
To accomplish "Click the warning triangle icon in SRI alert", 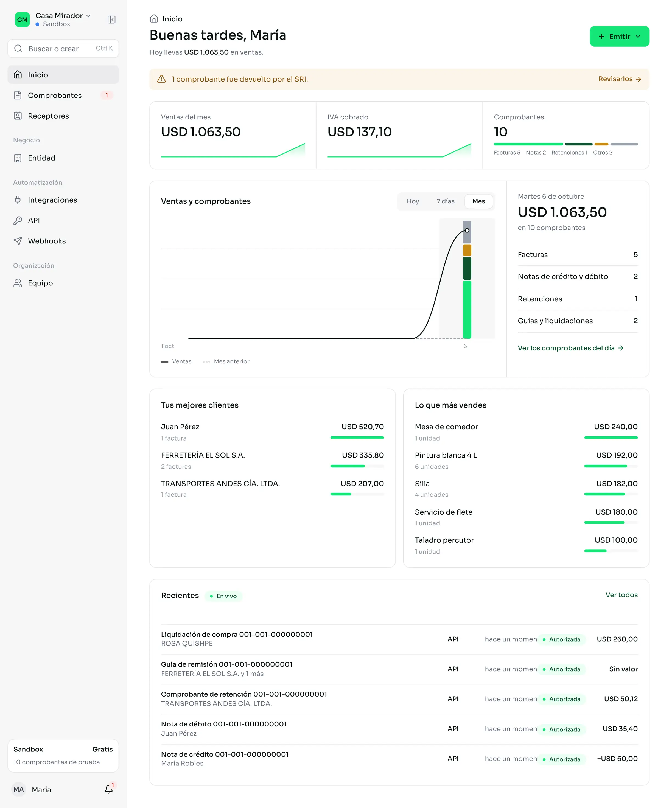I will (161, 79).
